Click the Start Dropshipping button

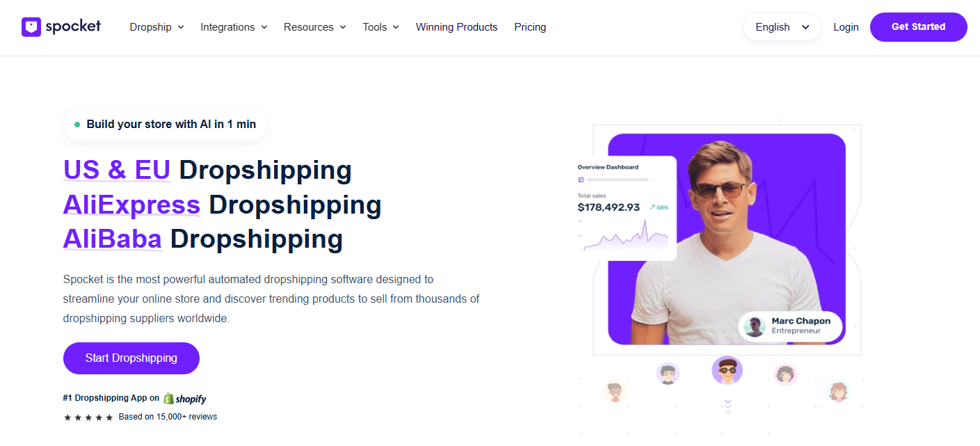(x=131, y=358)
